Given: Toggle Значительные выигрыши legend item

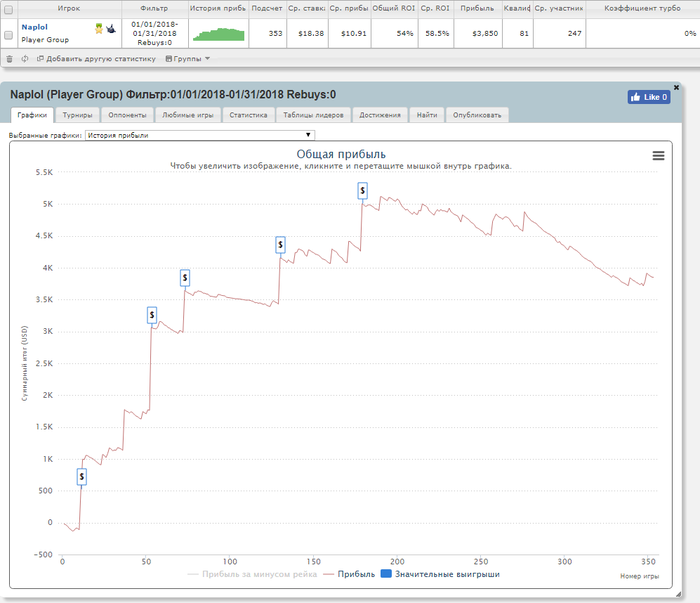Looking at the screenshot, I should (440, 574).
